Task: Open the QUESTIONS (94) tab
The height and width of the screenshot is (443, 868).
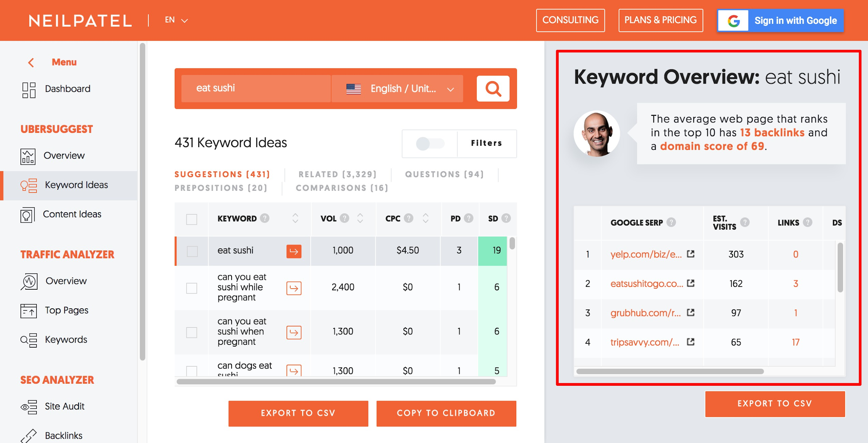Action: (444, 174)
